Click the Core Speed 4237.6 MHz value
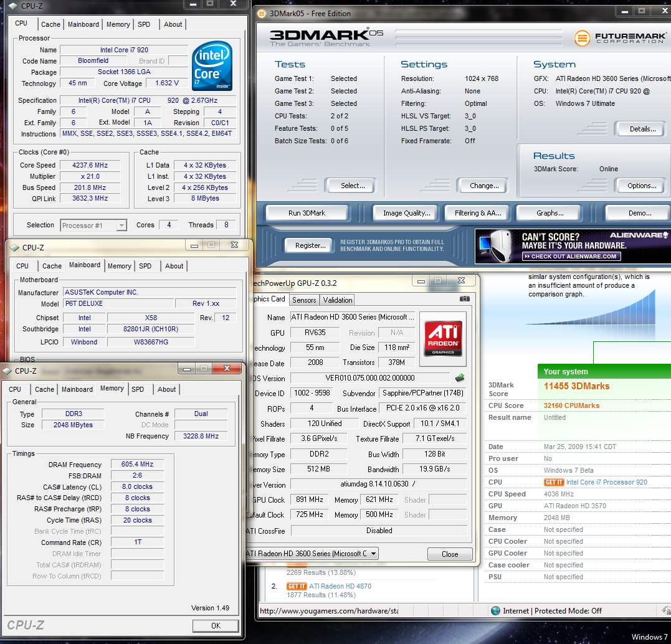The image size is (671, 644). pyautogui.click(x=90, y=165)
